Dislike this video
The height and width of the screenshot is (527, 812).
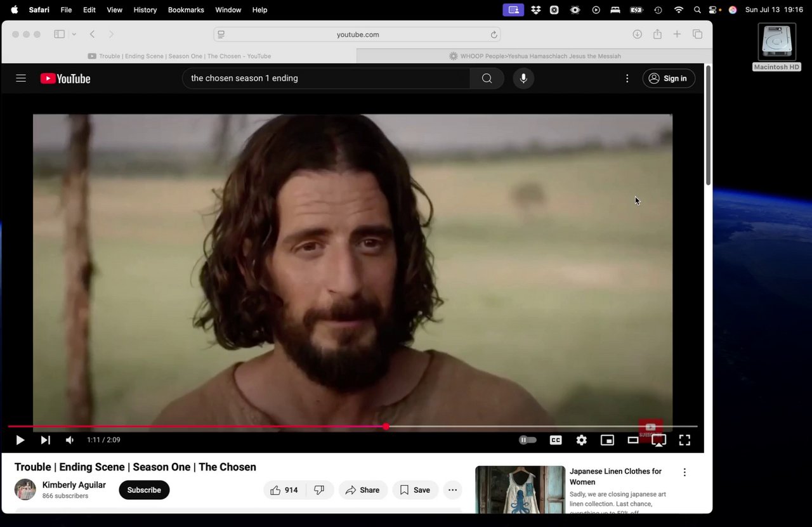(320, 490)
